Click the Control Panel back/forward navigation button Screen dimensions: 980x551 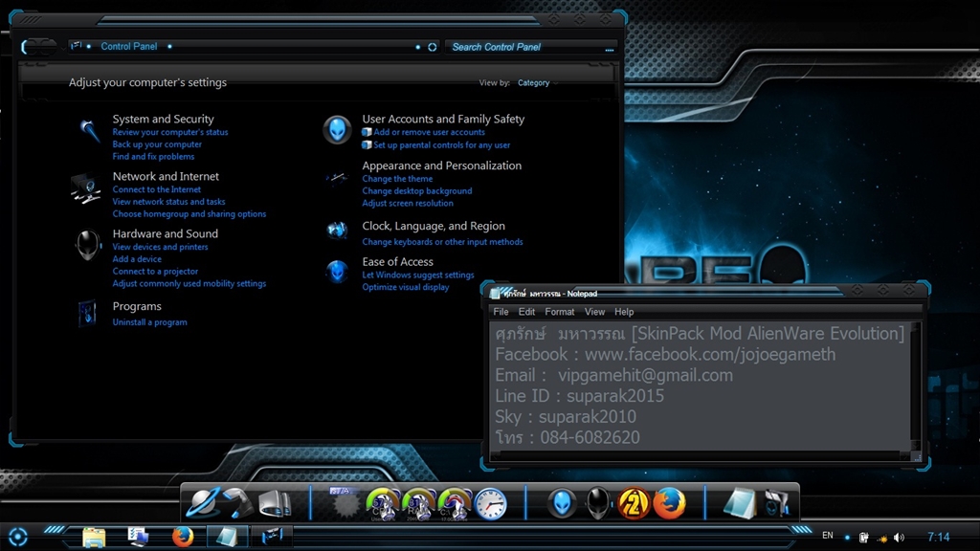tap(38, 47)
